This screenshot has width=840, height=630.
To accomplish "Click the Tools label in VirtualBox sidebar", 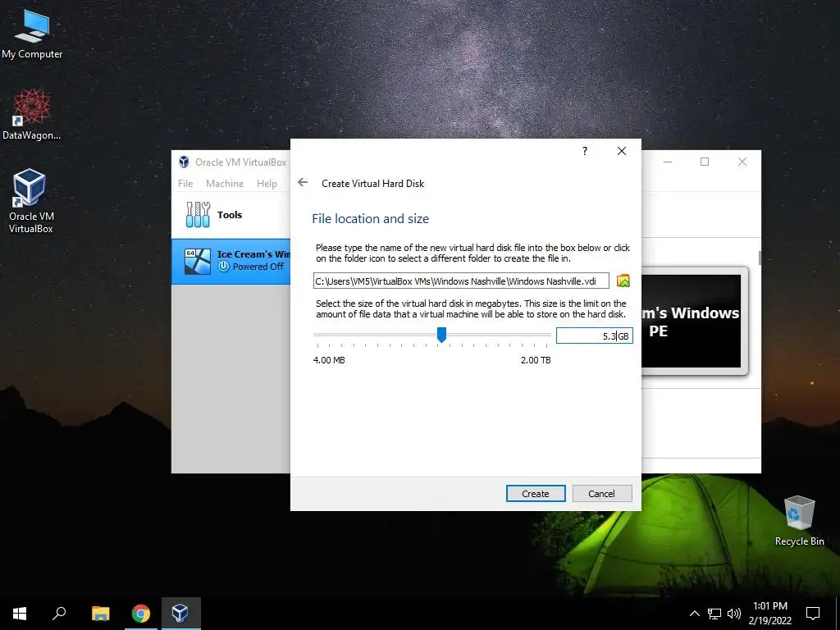I will (230, 215).
